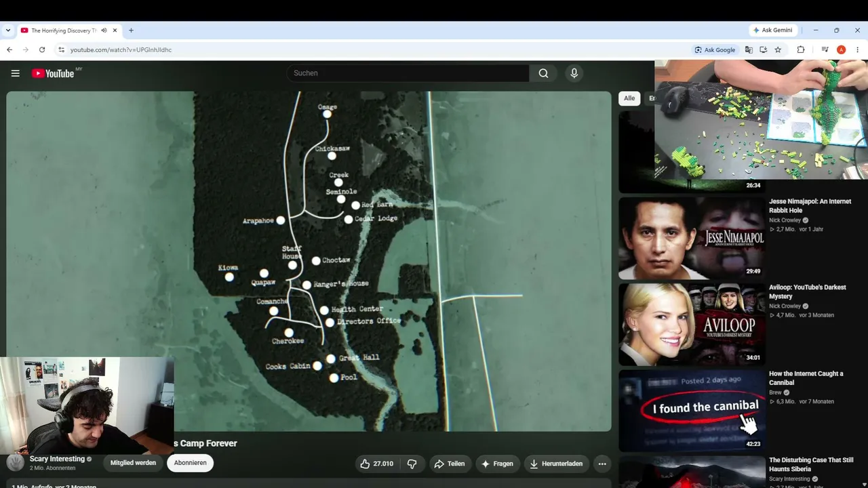Click the install-app icon in address bar

763,49
